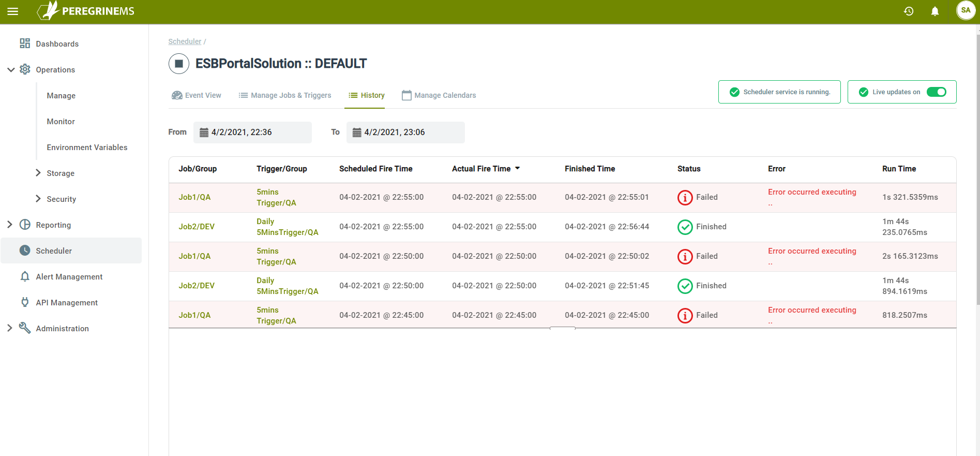Open the Manage sidebar item
Screen dimensions: 980x456
coord(61,96)
